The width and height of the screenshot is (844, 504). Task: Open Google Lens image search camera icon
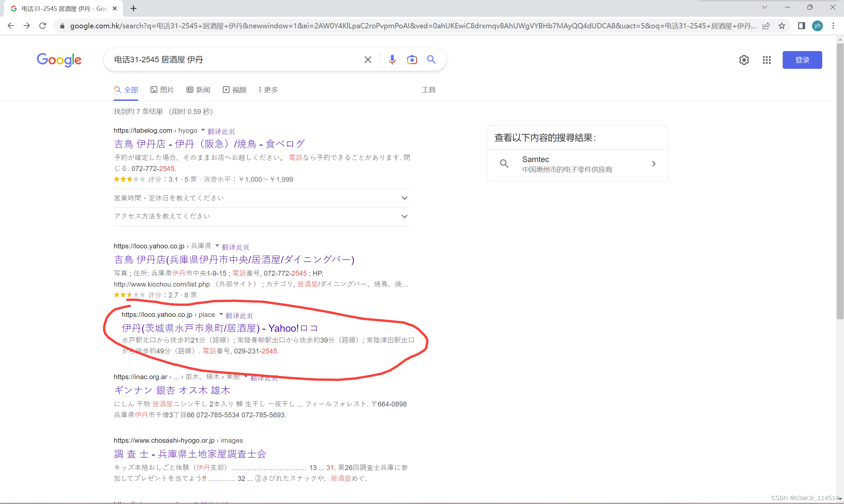coord(412,60)
